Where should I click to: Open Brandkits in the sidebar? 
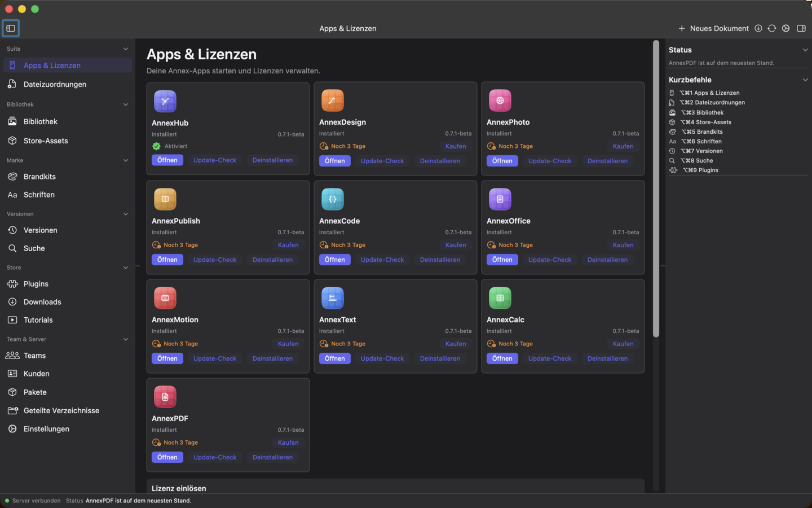point(68,177)
